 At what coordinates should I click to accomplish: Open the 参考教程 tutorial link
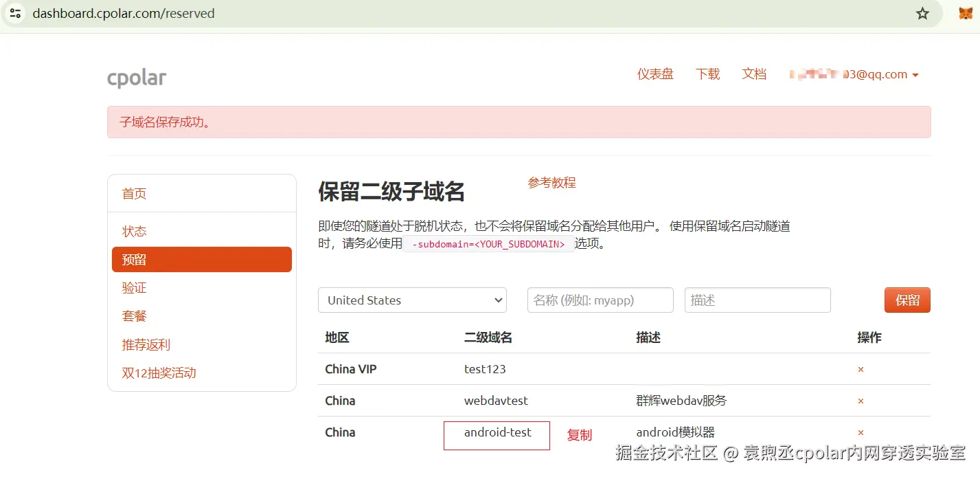tap(551, 183)
